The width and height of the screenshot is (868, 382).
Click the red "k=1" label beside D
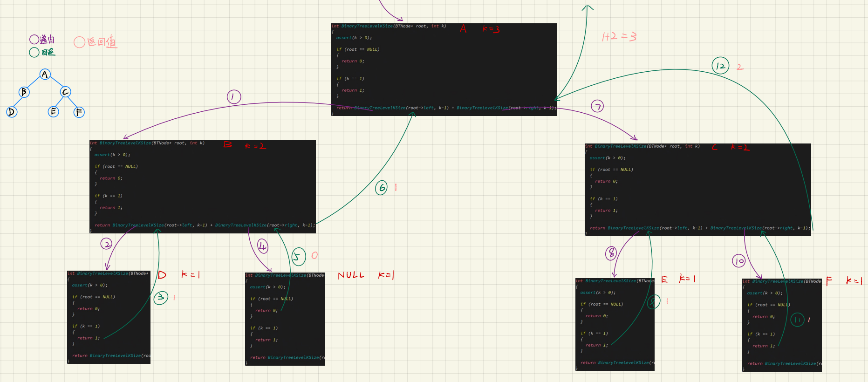[191, 274]
